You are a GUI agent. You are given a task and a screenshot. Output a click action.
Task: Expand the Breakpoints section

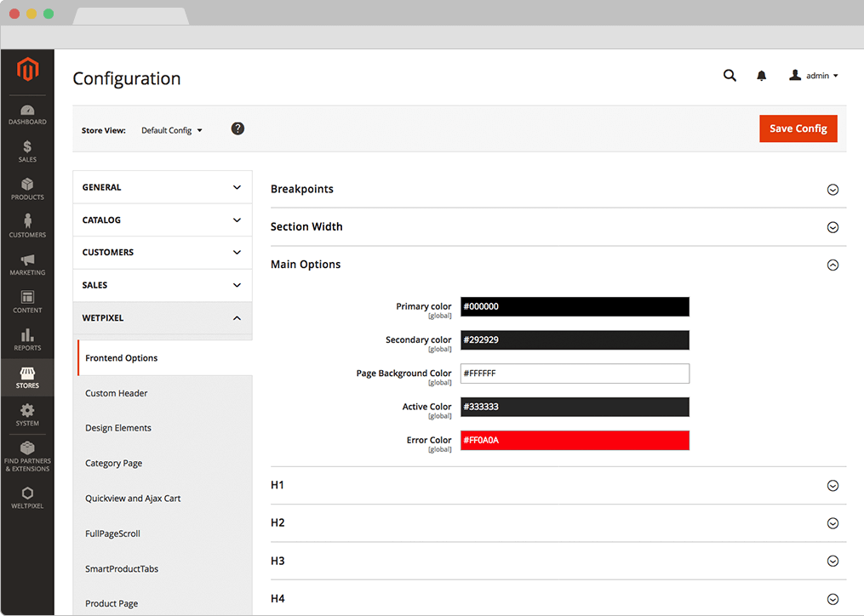click(x=833, y=190)
